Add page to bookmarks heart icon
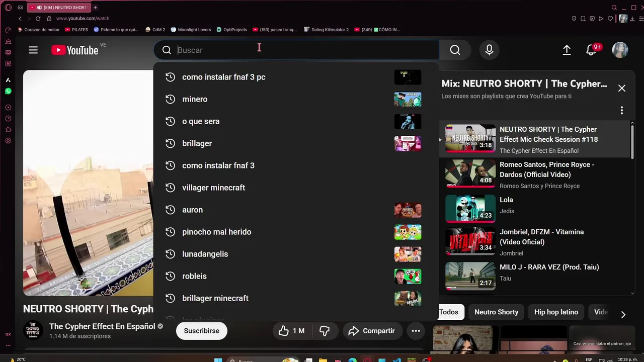The height and width of the screenshot is (362, 644). click(610, 19)
